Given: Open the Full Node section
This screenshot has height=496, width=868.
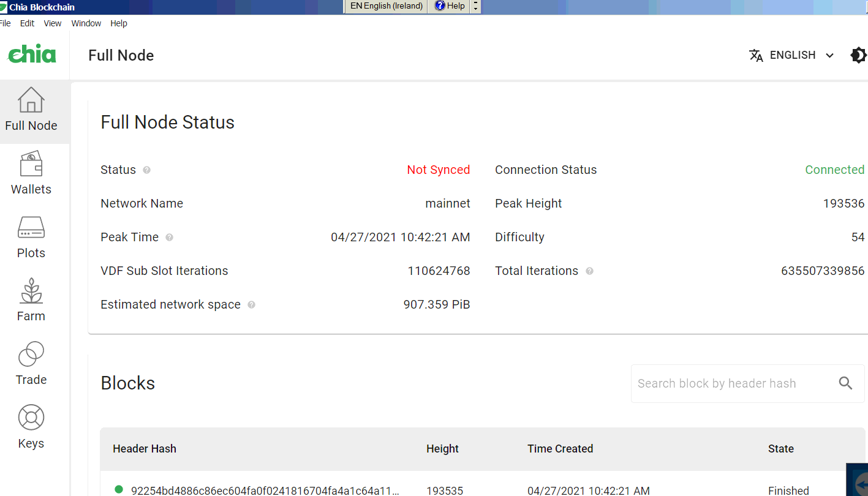Looking at the screenshot, I should coord(31,110).
